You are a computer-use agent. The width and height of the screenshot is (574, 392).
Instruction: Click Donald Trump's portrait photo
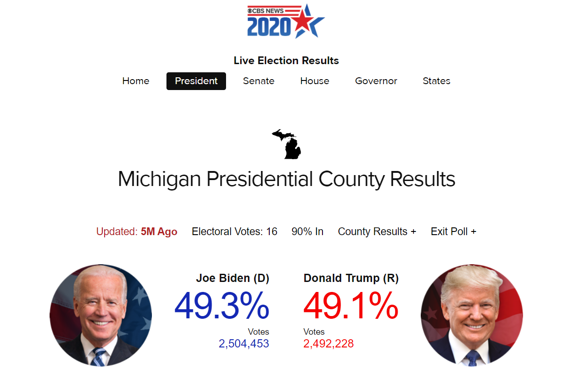(472, 315)
